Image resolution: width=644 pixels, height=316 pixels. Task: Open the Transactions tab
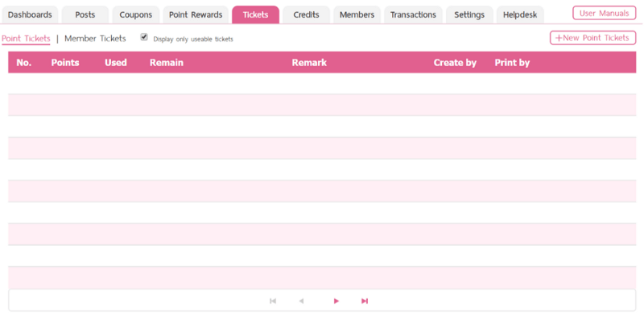(413, 15)
